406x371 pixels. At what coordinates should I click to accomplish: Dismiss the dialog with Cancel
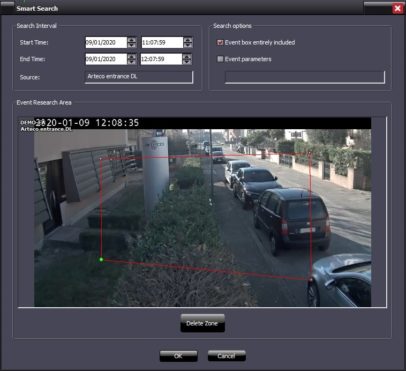point(227,356)
